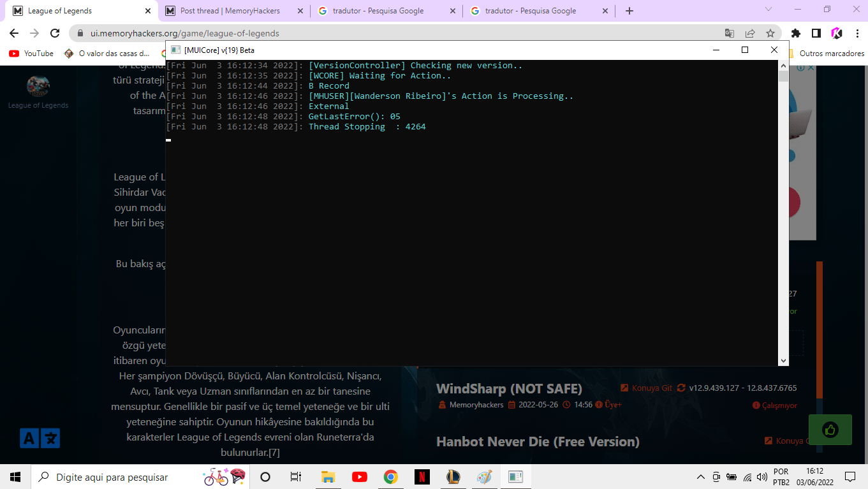Viewport: 868px width, 489px height.
Task: Switch to first tradutor Google tab
Action: point(387,11)
